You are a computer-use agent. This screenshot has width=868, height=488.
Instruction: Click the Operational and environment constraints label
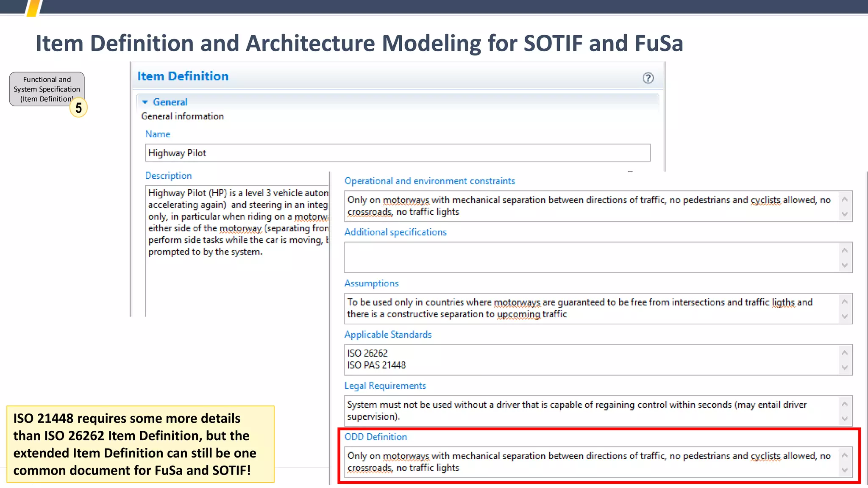430,181
